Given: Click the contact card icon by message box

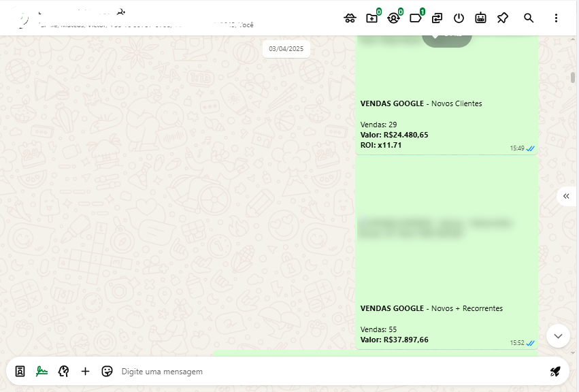Looking at the screenshot, I should click(x=20, y=371).
